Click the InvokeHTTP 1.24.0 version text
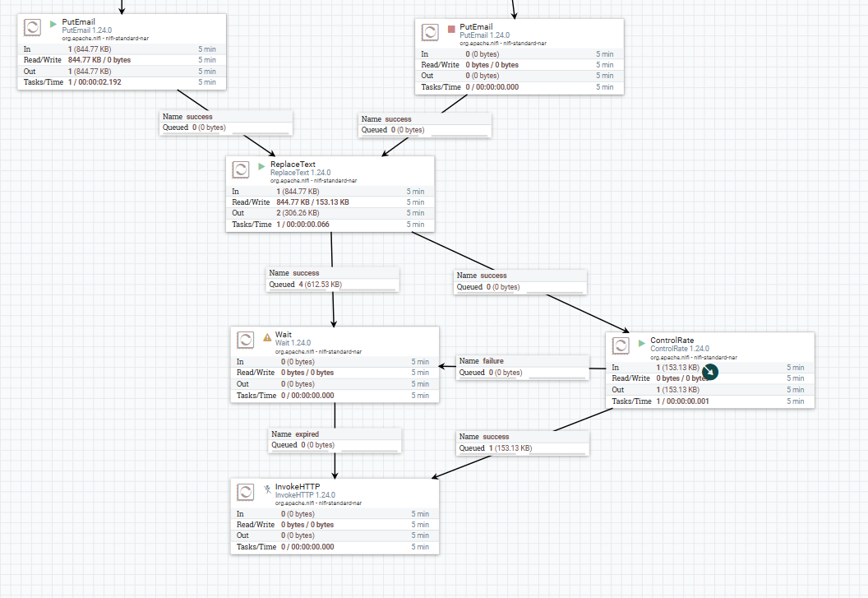 click(x=305, y=495)
